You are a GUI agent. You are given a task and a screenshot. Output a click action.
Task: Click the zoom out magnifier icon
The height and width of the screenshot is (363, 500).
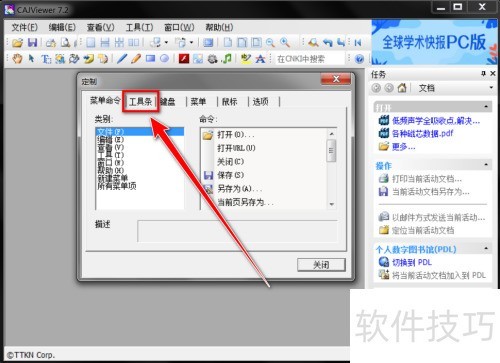click(270, 43)
